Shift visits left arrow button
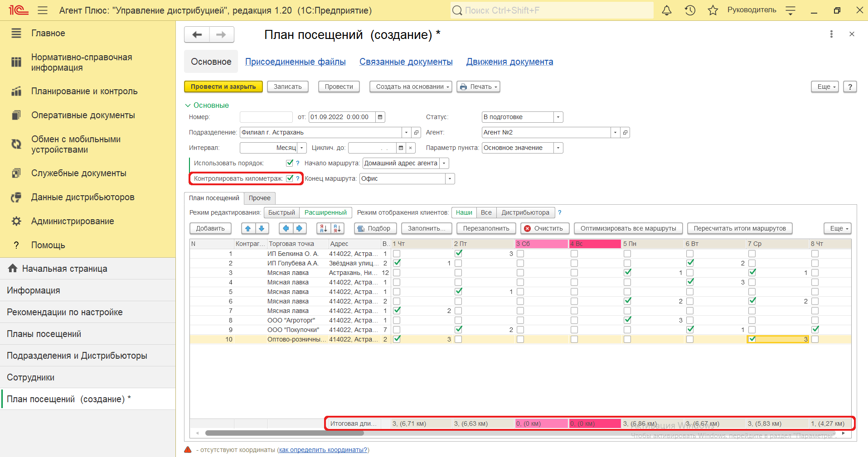Image resolution: width=868 pixels, height=457 pixels. pos(286,228)
